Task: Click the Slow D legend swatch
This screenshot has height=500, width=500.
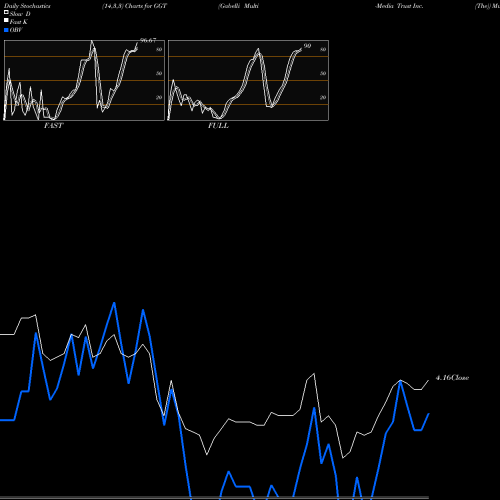Action: (x=6, y=13)
